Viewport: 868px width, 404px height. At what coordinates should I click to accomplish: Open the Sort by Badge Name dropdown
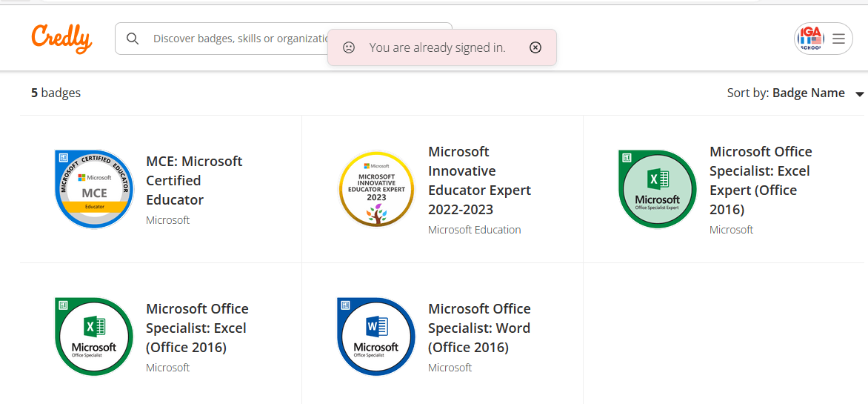point(795,93)
